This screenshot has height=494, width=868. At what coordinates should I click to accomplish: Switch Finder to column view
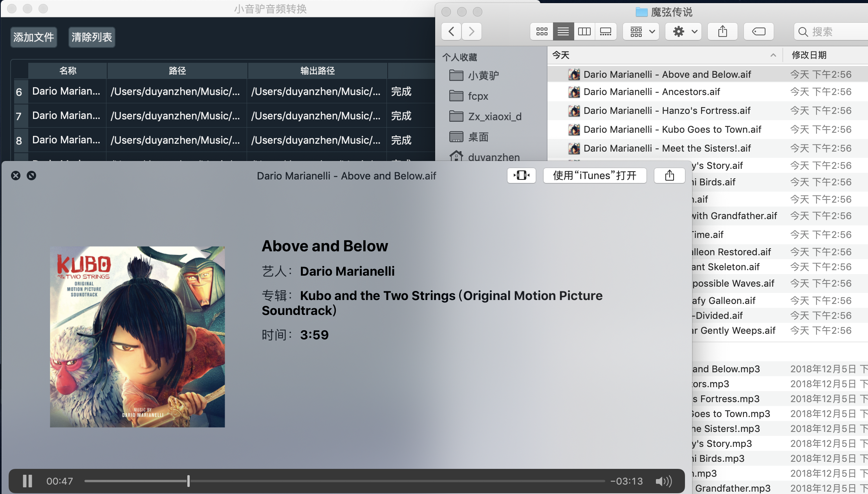point(584,31)
